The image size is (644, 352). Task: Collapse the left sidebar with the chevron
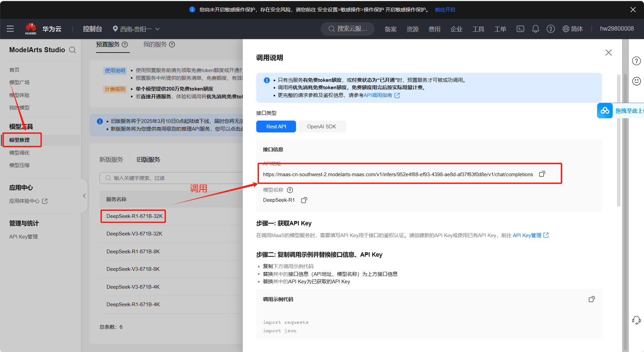84,196
